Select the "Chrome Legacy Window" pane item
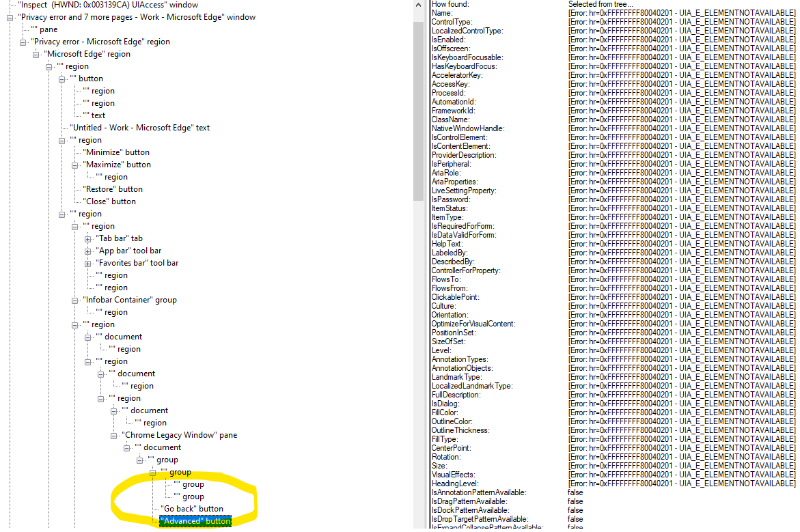Viewport: 800px width, 532px height. pos(180,435)
